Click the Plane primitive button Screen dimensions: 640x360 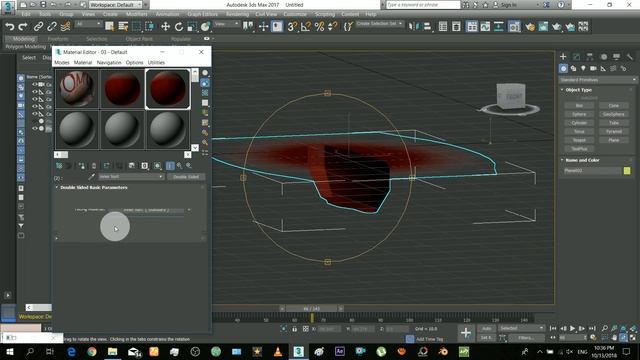[x=613, y=140]
